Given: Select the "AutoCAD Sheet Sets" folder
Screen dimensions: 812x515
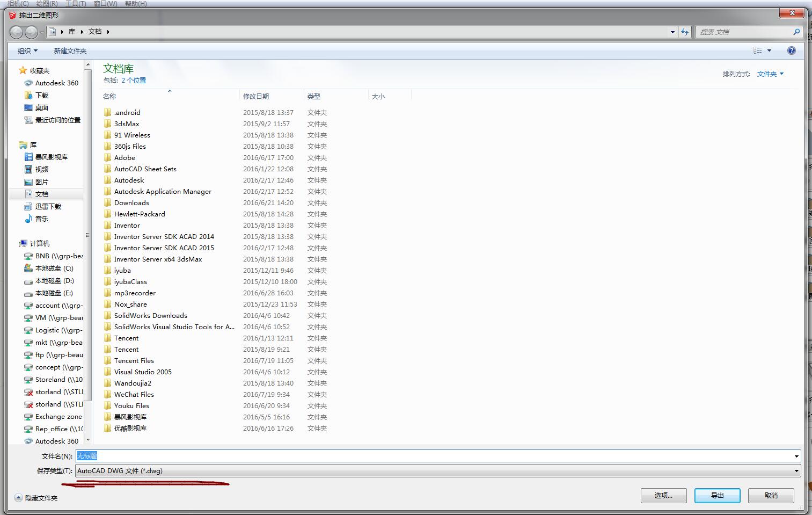Looking at the screenshot, I should coord(145,169).
